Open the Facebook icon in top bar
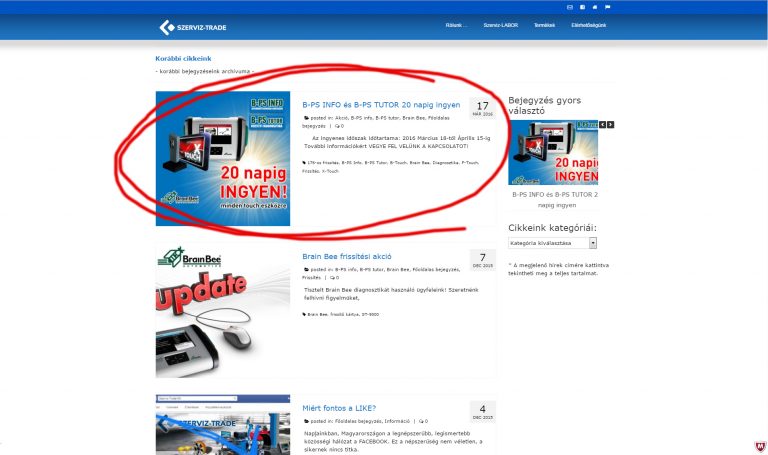 (x=582, y=7)
